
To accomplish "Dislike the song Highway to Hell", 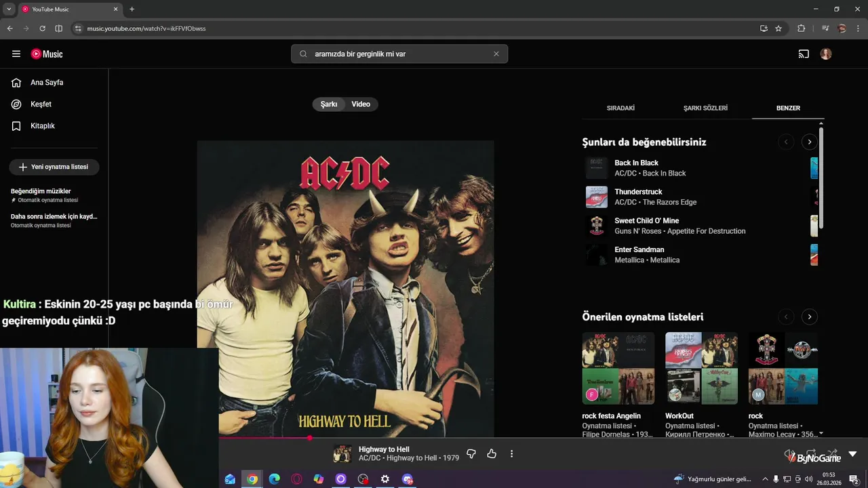I will [x=471, y=454].
